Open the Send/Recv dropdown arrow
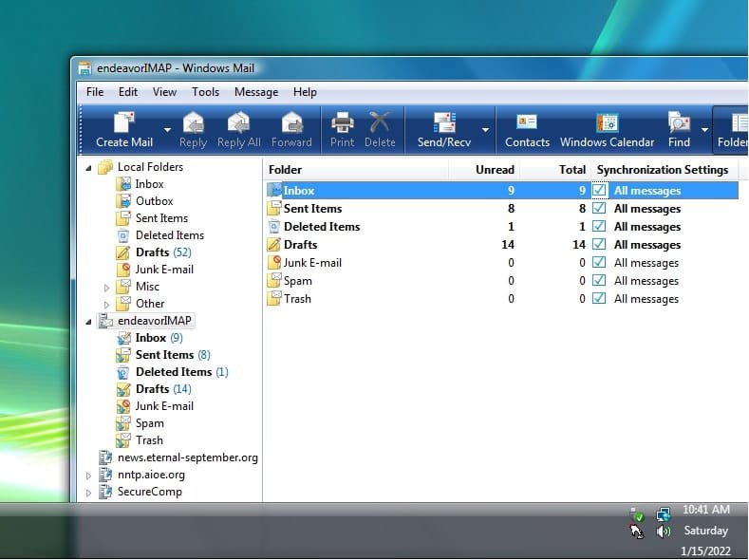749x560 pixels. click(x=485, y=130)
